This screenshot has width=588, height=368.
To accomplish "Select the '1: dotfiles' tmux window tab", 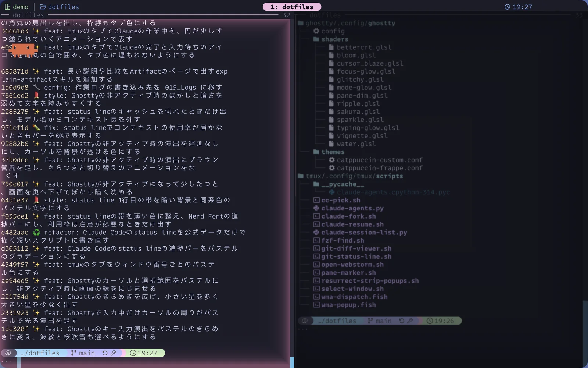I will click(292, 7).
